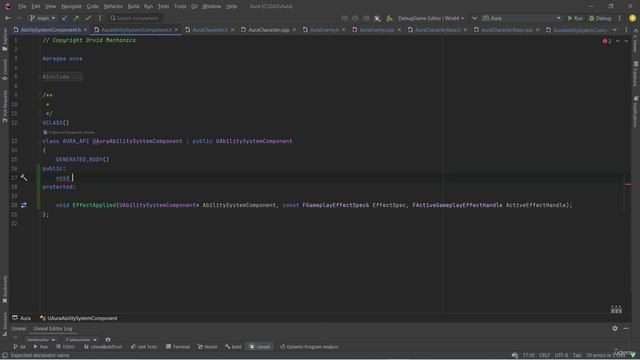The height and width of the screenshot is (360, 640).
Task: Open the File menu
Action: point(22,6)
